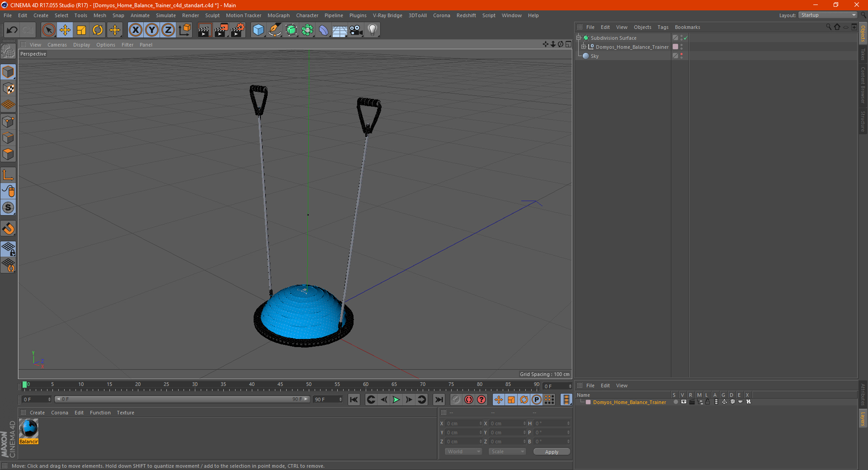Open the Simulate menu
The image size is (868, 470).
166,15
